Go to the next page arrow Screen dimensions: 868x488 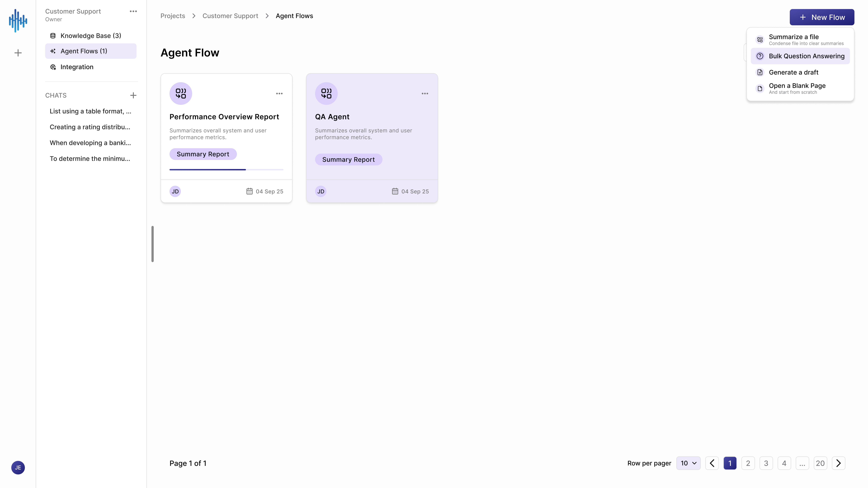(x=838, y=463)
